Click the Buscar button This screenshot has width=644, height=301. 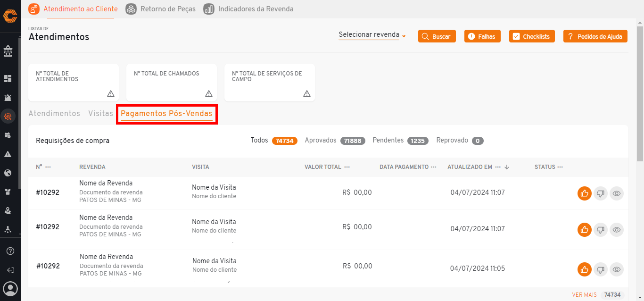pos(437,36)
